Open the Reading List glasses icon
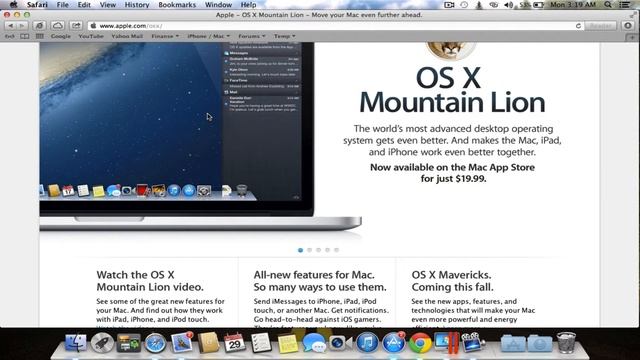Image resolution: width=640 pixels, height=360 pixels. click(x=9, y=36)
